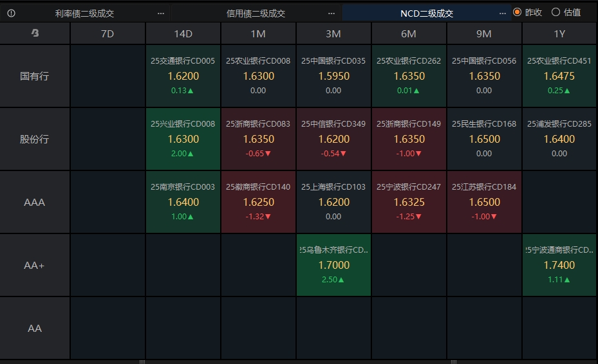Click the red down arrow next to -1.32
Image resolution: width=598 pixels, height=364 pixels.
[x=266, y=217]
